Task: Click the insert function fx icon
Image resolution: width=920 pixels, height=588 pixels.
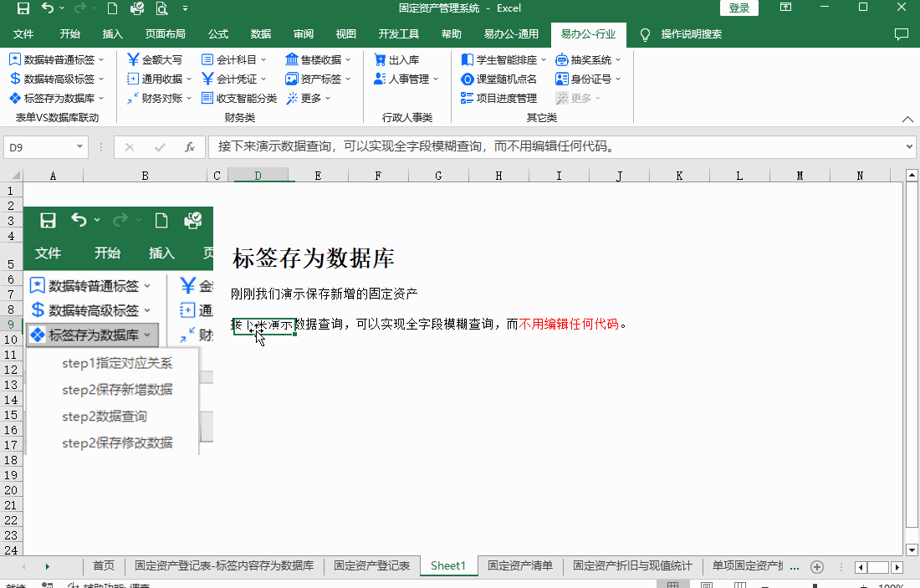Action: 190,147
